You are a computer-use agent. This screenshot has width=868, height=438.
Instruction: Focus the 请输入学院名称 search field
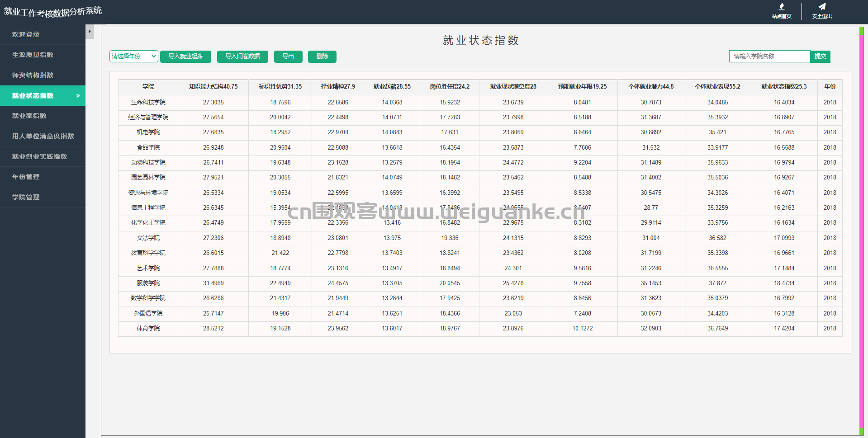(769, 56)
